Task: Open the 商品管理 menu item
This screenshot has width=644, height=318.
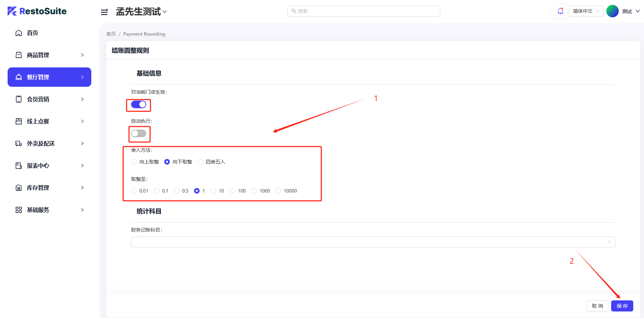Action: click(x=49, y=55)
